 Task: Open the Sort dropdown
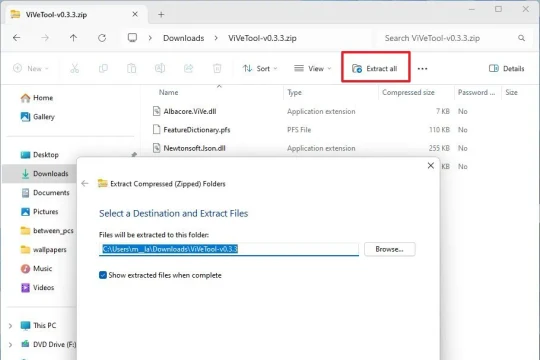pyautogui.click(x=260, y=69)
